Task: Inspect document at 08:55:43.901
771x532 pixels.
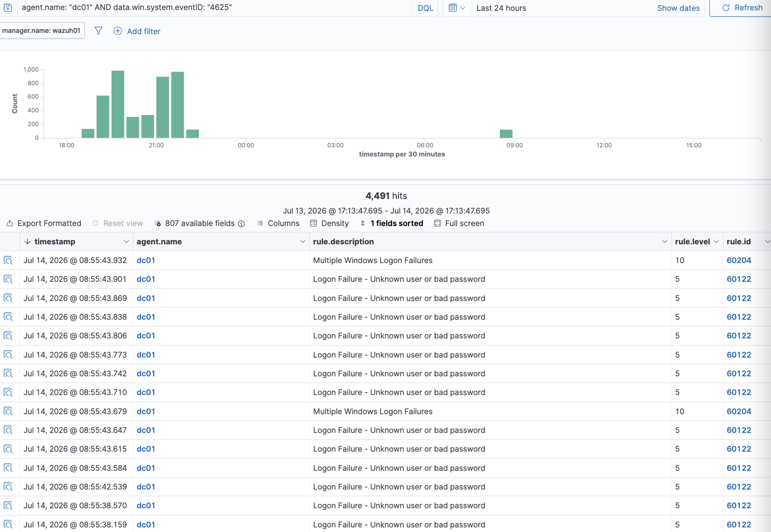Action: [x=8, y=279]
